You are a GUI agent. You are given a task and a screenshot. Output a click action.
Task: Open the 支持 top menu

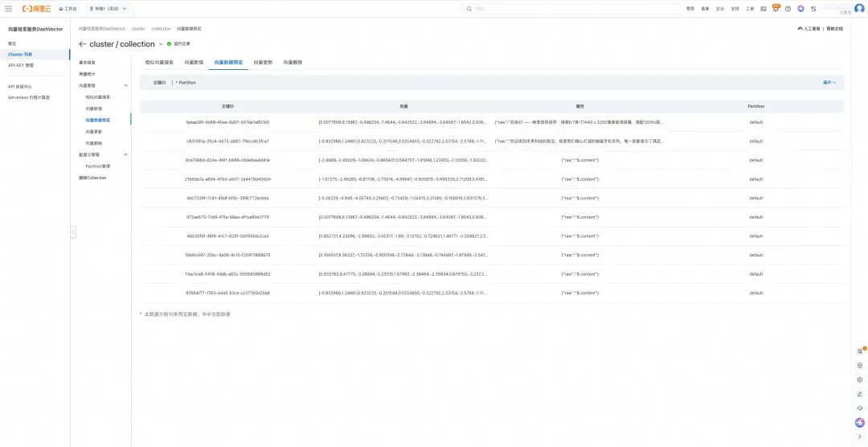coord(735,9)
